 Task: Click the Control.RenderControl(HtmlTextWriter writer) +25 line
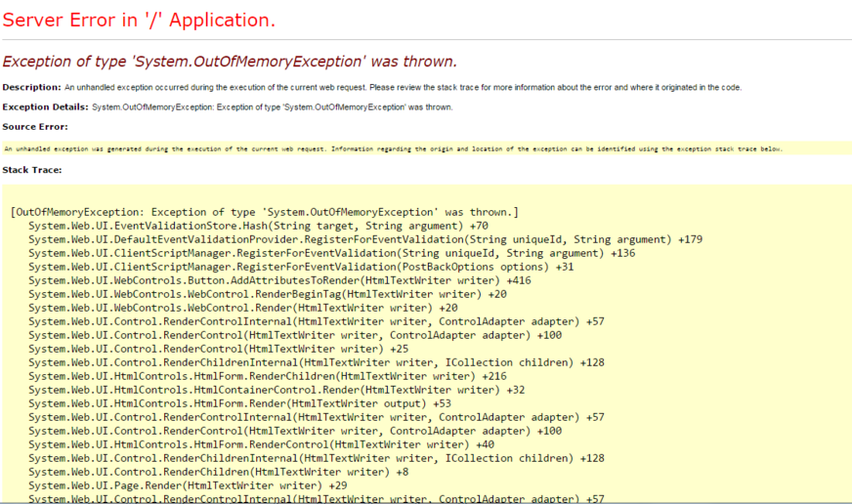[218, 349]
